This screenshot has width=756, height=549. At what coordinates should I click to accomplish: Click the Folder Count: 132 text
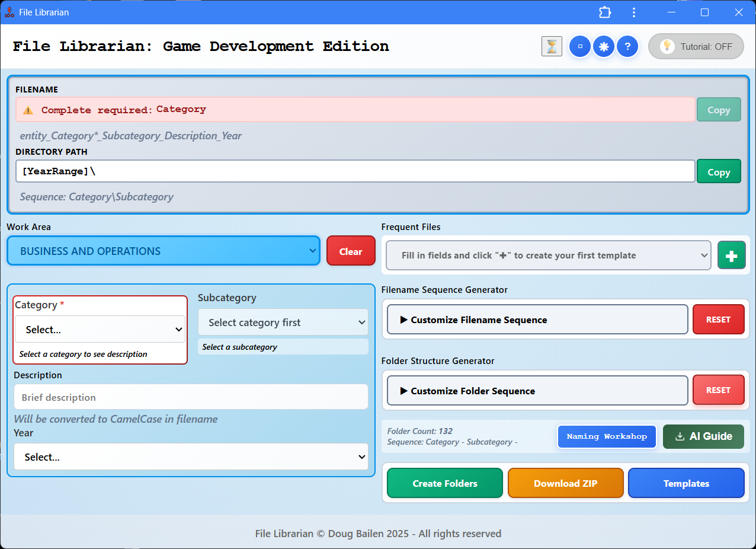[420, 431]
